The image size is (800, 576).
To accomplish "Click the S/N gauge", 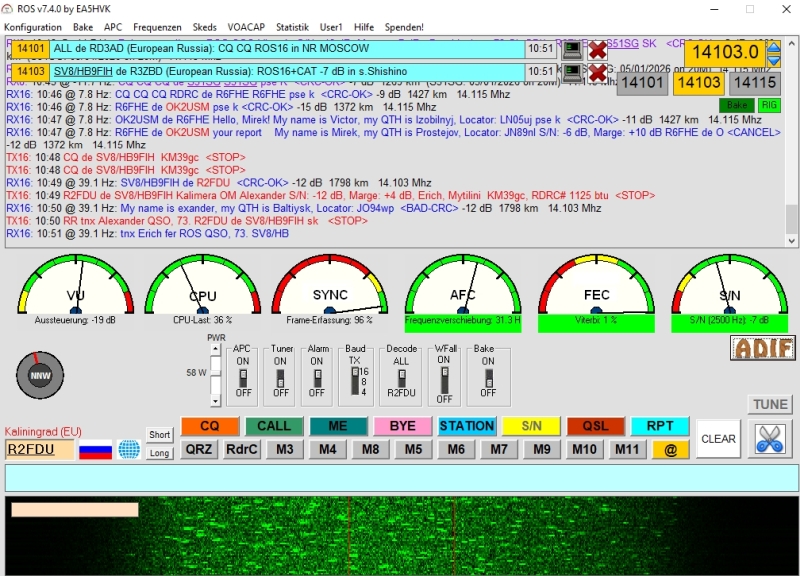I will click(x=730, y=293).
